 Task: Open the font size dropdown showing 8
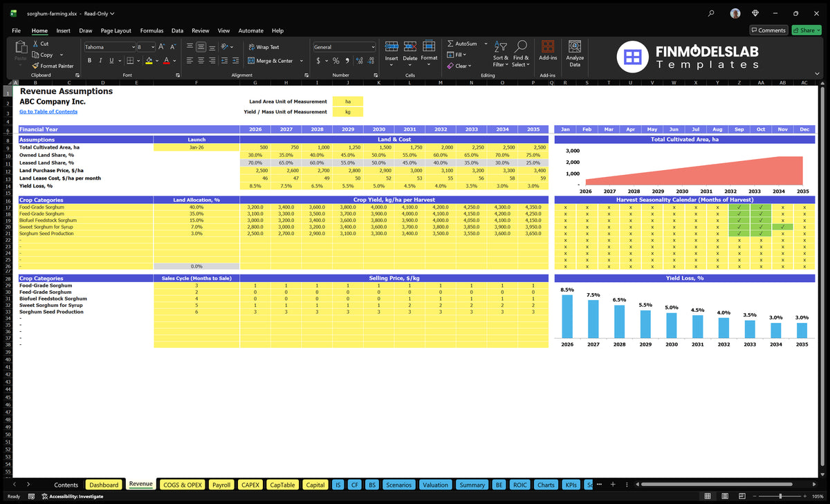tap(152, 47)
